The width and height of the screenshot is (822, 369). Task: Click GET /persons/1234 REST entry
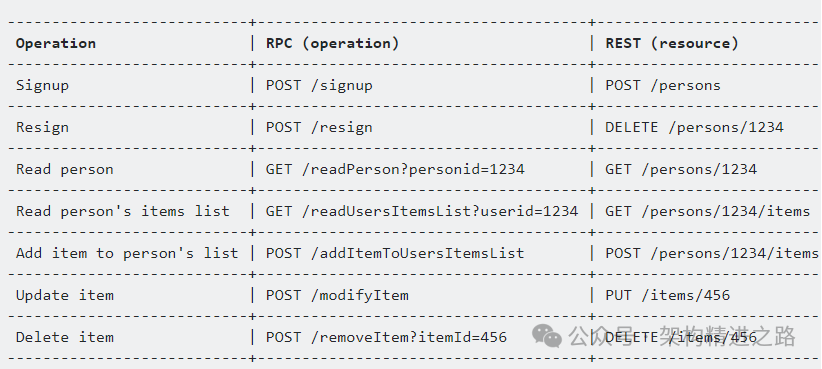click(x=681, y=169)
